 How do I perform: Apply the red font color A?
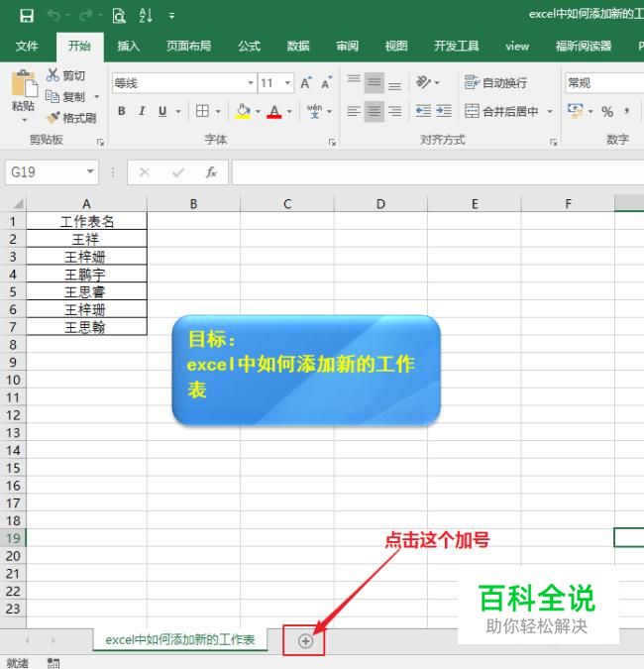click(274, 111)
